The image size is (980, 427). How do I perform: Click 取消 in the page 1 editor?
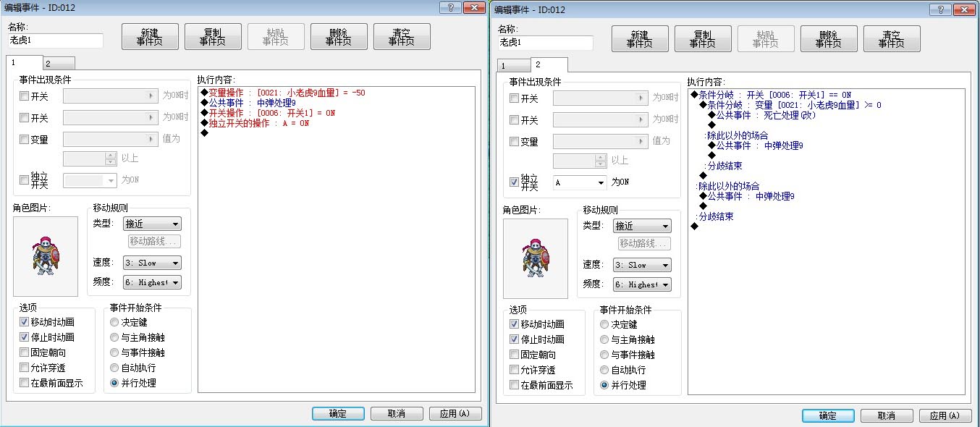[397, 413]
